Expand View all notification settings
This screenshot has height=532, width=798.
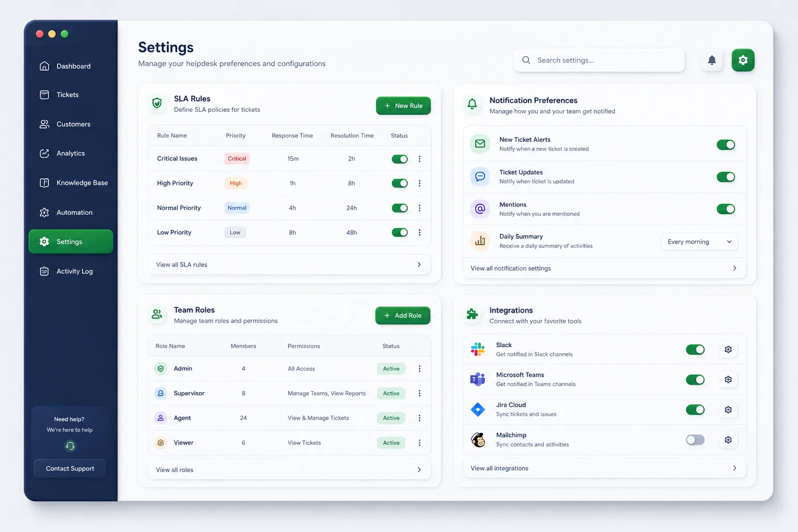pos(604,268)
